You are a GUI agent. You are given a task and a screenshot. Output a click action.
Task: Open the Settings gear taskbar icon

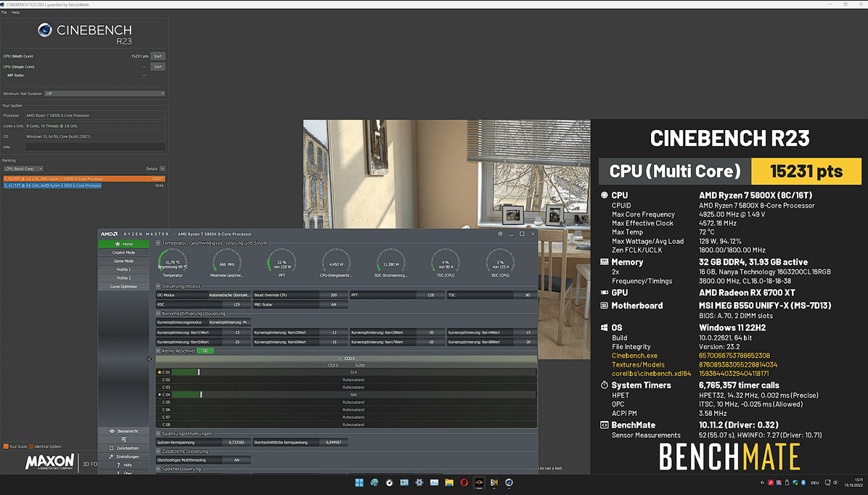pyautogui.click(x=419, y=483)
